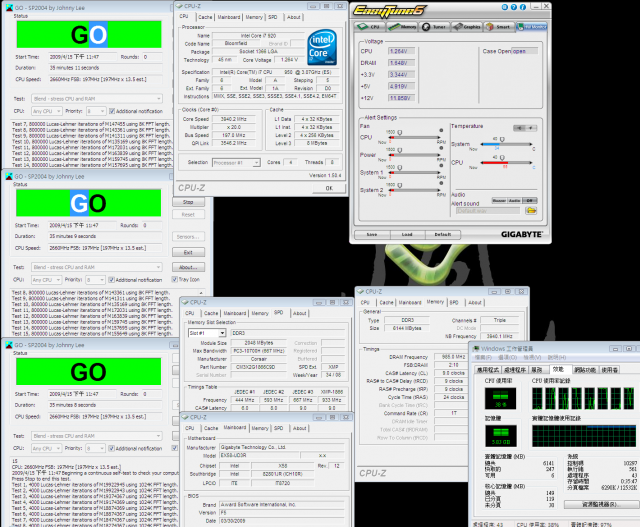Click the memory usage gauge showing 5.03 GB
Viewport: 640px width, 527px height.
pos(500,436)
